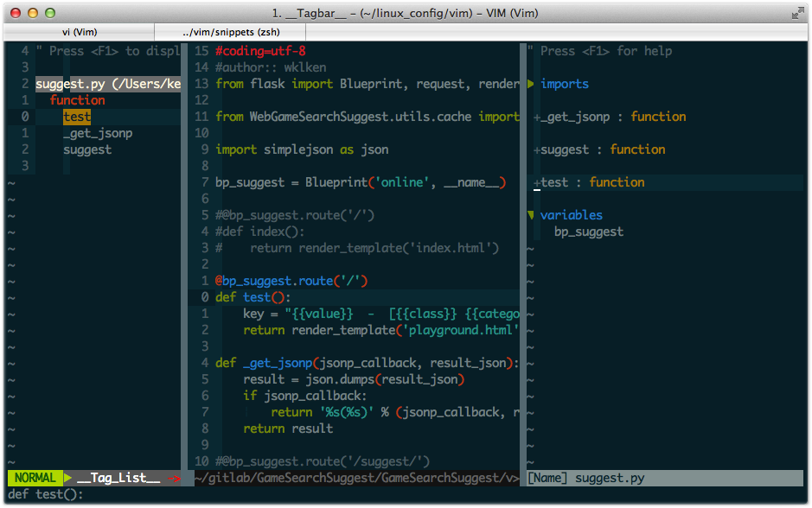The height and width of the screenshot is (508, 812).
Task: Click the red arrow indicator in Tag_List status line
Action: pos(174,479)
